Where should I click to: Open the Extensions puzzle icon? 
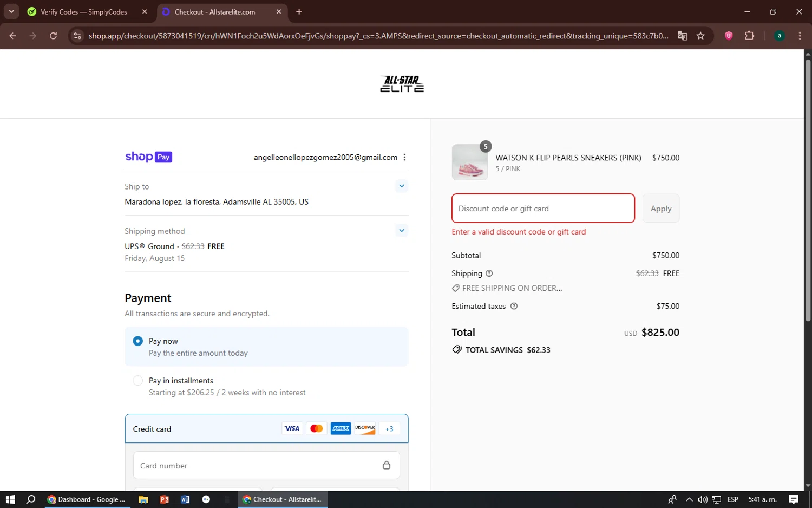[x=749, y=36]
